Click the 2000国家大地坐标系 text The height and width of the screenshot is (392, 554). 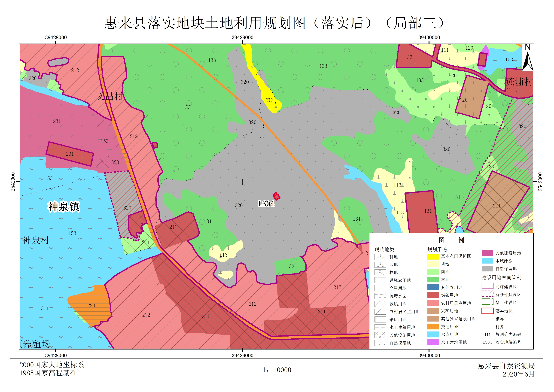(x=52, y=365)
